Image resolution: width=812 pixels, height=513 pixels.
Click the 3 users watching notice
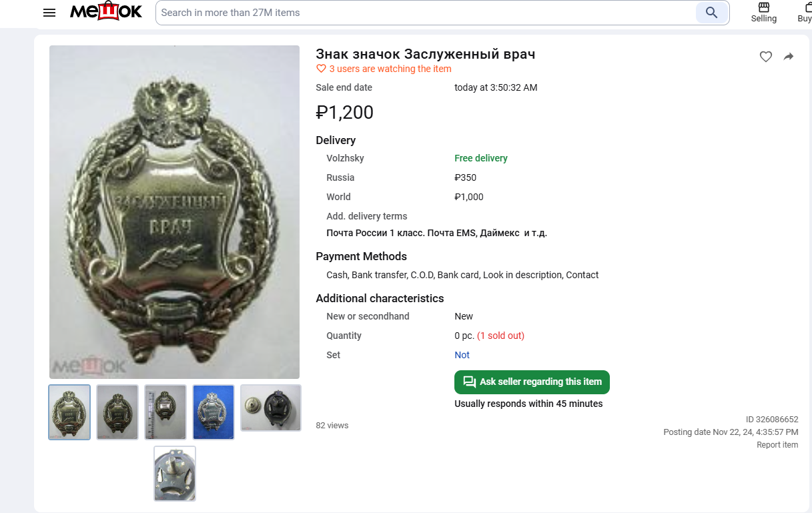pos(390,69)
